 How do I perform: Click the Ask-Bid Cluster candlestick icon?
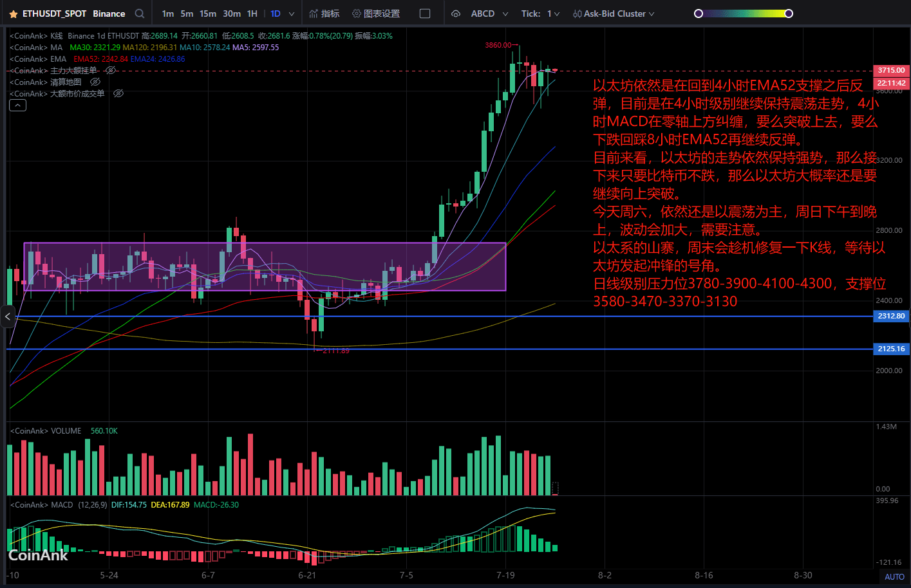tap(577, 14)
